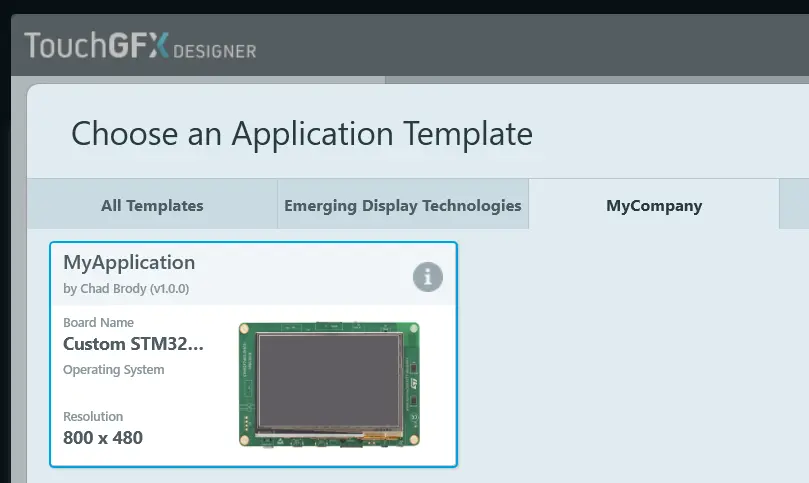Click the 'Resolution' label
The height and width of the screenshot is (483, 809).
pyautogui.click(x=93, y=416)
